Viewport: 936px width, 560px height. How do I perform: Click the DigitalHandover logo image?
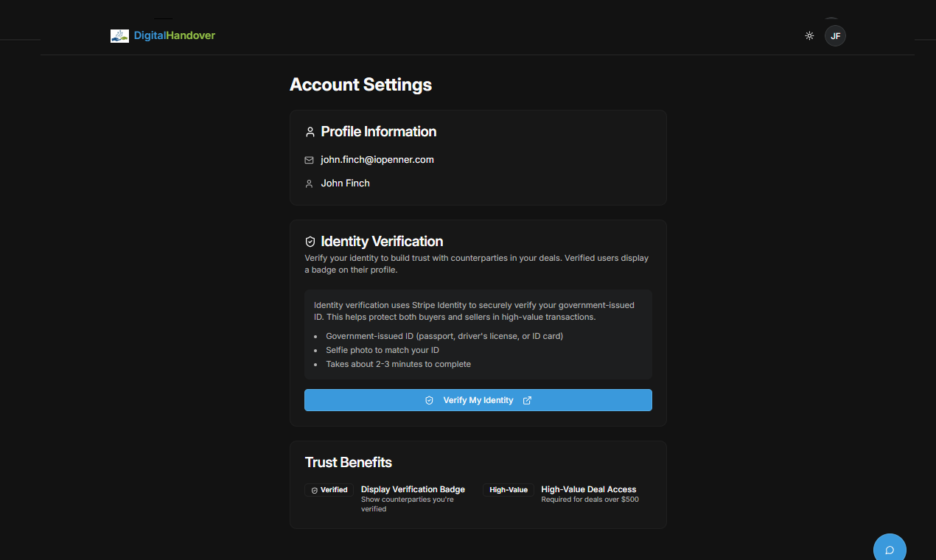click(x=119, y=35)
